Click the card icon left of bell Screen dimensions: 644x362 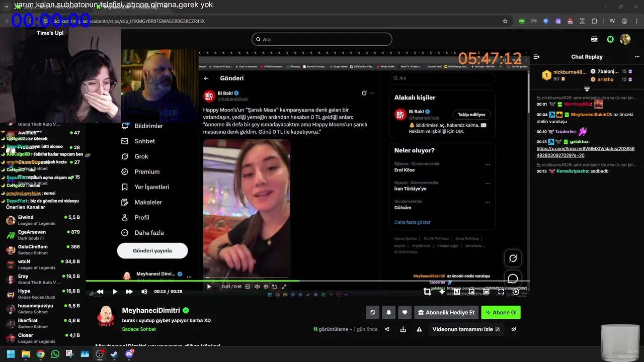click(x=372, y=312)
